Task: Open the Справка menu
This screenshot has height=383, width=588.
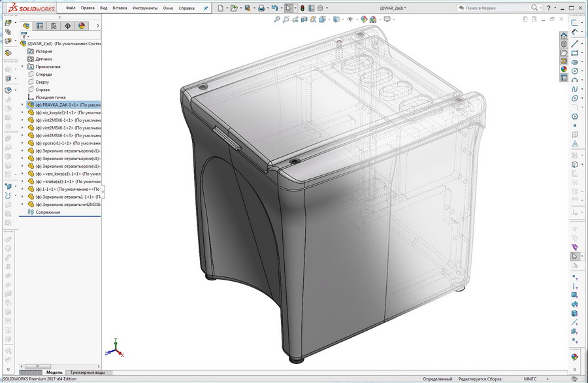Action: coord(186,8)
